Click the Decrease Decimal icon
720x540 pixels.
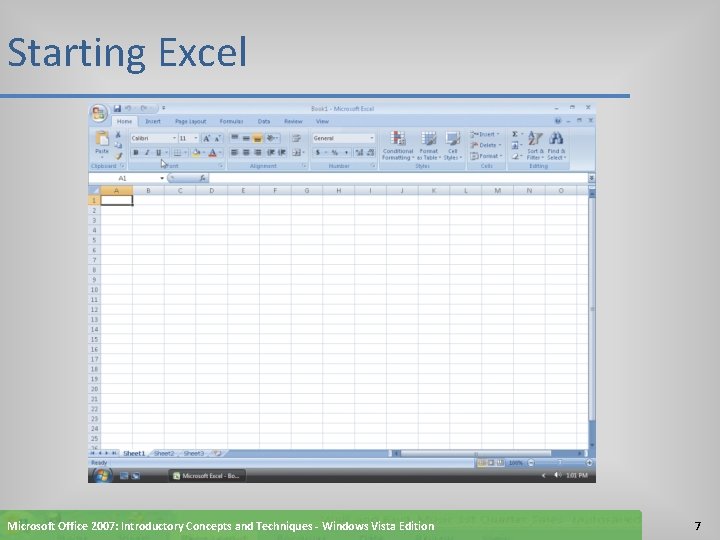[370, 152]
